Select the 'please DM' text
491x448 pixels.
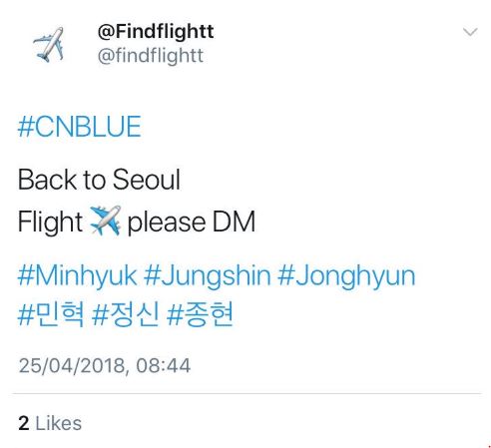click(x=192, y=223)
